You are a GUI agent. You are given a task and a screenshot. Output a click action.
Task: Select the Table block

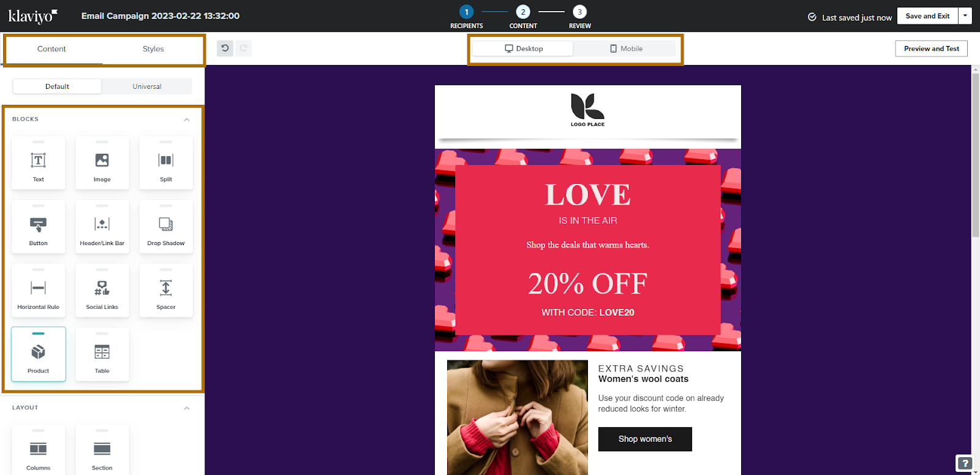pyautogui.click(x=102, y=354)
